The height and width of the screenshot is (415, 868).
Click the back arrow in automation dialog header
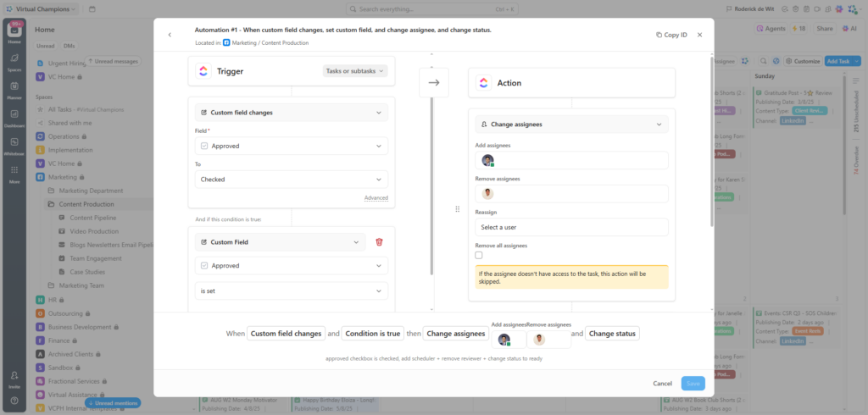[x=170, y=35]
